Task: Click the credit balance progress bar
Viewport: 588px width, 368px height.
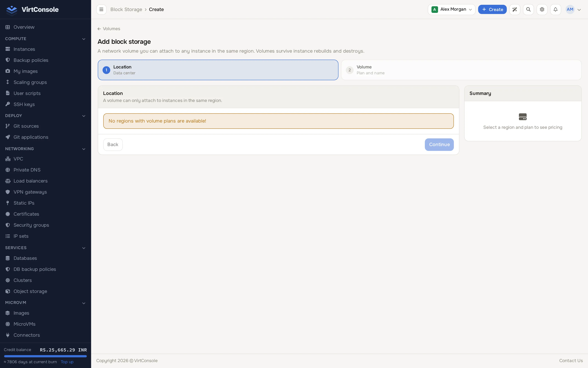Action: (x=45, y=356)
